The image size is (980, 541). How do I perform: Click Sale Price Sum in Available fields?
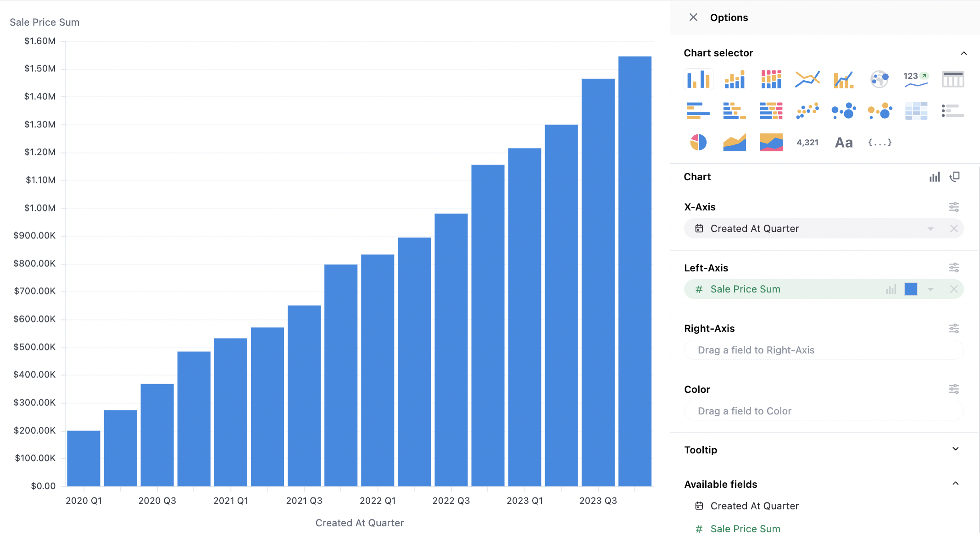(745, 529)
